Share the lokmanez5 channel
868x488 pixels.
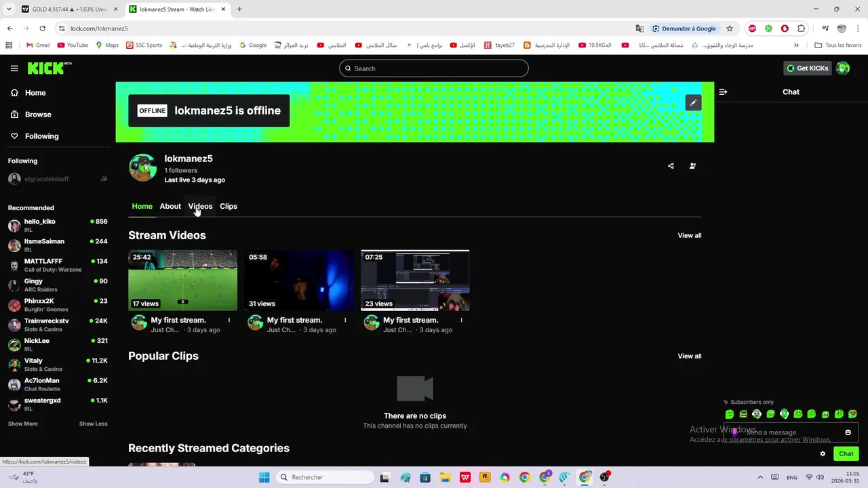(x=671, y=165)
